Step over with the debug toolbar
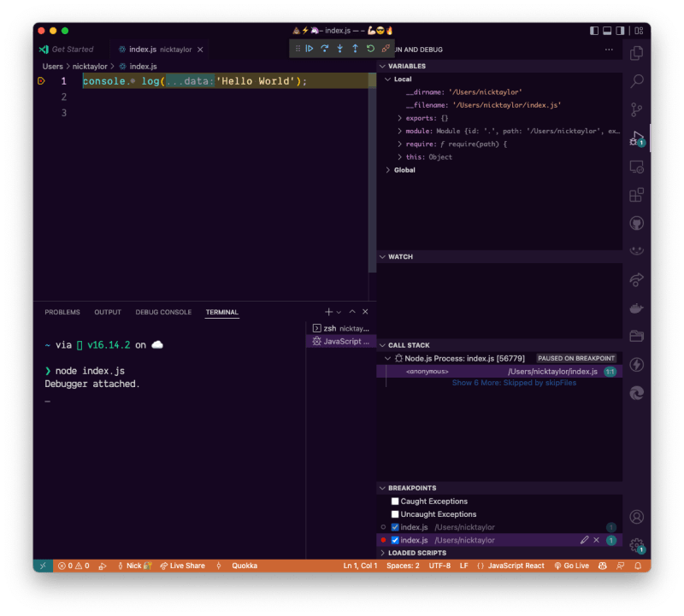This screenshot has width=684, height=616. click(325, 49)
